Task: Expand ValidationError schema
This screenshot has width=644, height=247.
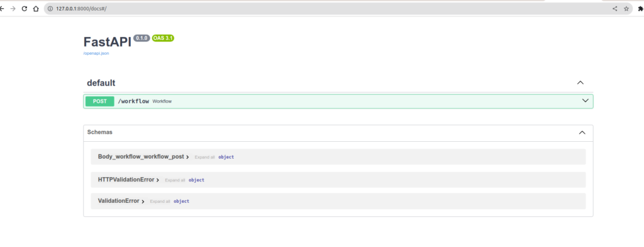Action: pyautogui.click(x=121, y=201)
